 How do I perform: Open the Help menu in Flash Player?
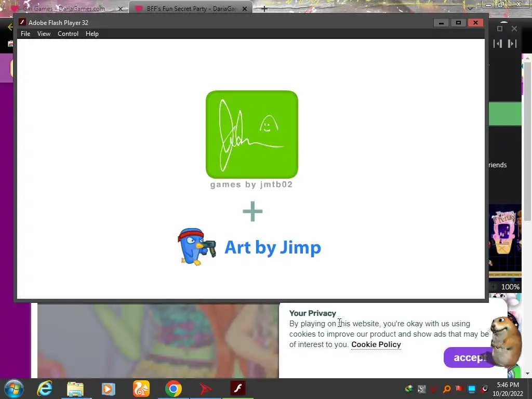(92, 34)
